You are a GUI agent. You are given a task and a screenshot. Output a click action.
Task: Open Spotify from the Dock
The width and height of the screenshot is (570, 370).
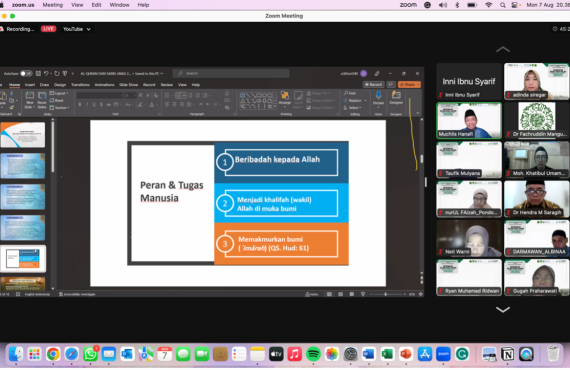pos(313,354)
